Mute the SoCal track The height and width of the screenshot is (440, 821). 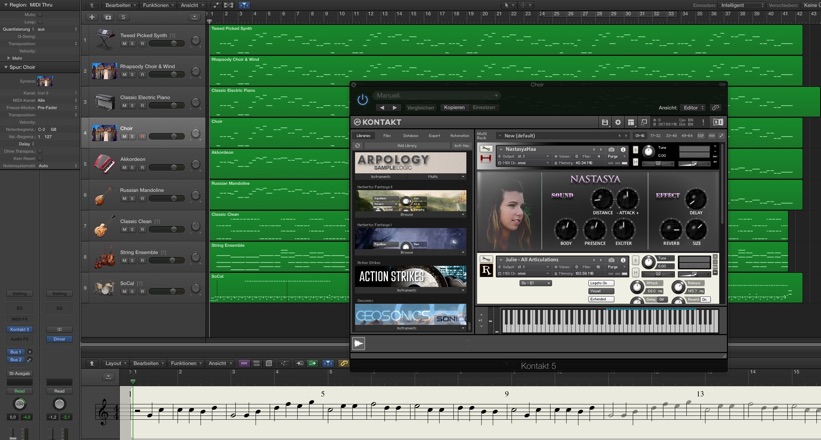124,291
